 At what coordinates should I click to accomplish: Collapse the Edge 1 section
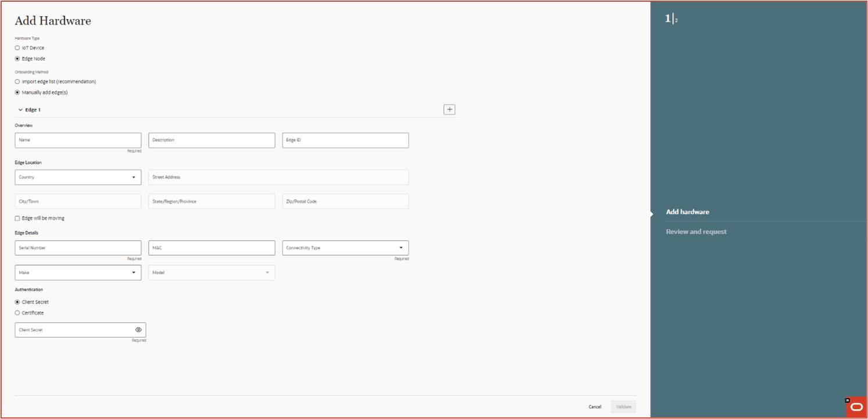click(x=20, y=109)
